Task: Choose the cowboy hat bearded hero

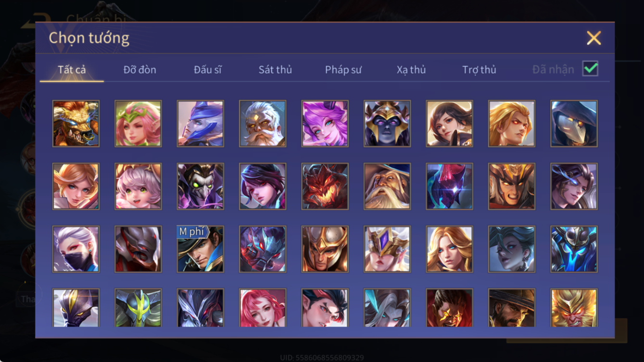Action: point(512,308)
